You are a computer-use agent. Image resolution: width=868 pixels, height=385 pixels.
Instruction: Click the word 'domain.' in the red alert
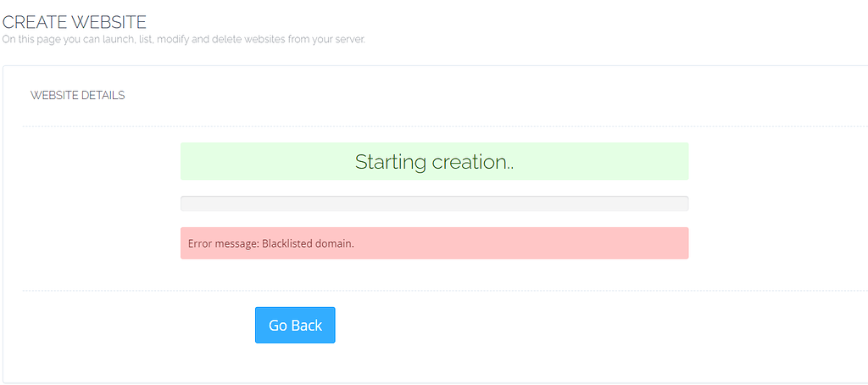334,243
